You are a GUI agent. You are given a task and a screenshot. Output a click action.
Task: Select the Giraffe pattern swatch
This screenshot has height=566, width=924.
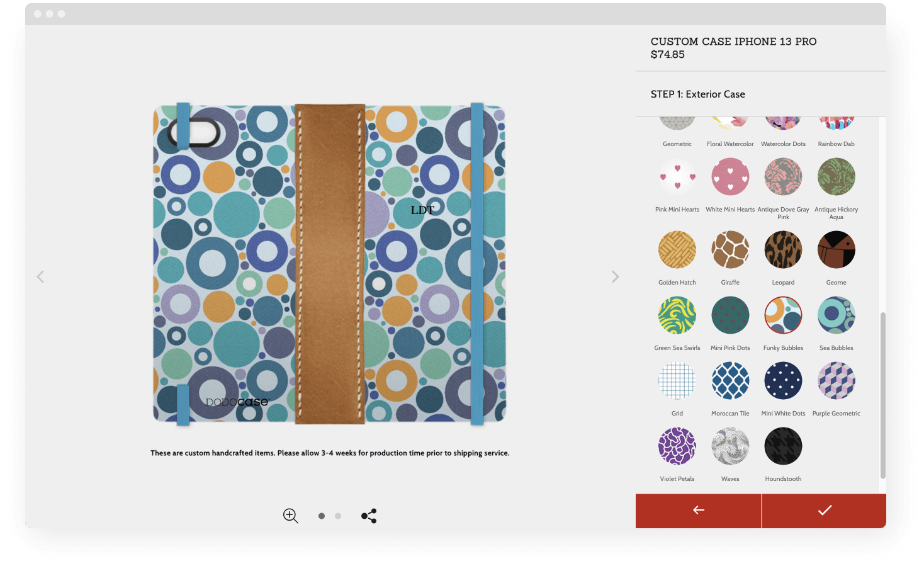coord(730,250)
